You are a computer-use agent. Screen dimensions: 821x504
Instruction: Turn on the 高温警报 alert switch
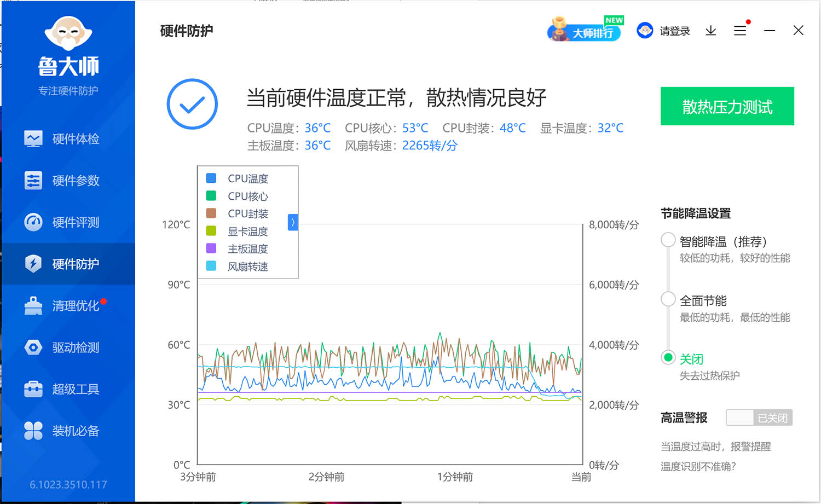[x=759, y=417]
